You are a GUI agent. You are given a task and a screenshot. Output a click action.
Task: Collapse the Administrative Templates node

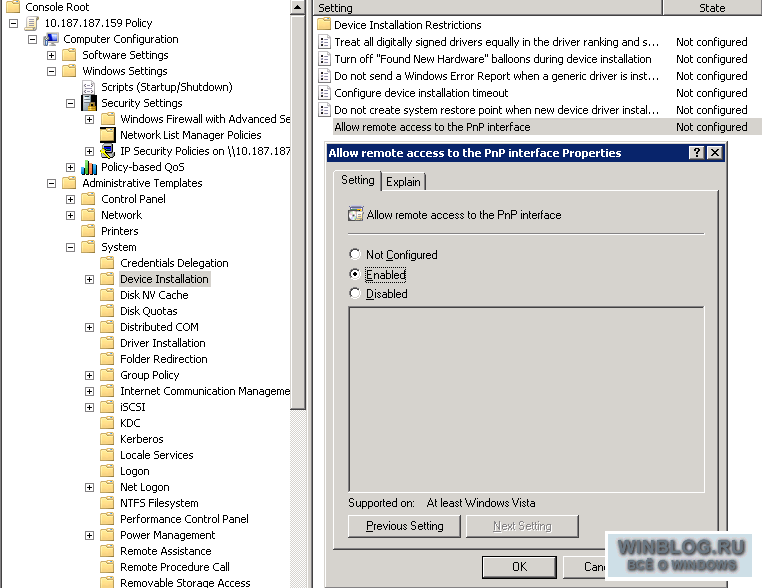point(52,184)
